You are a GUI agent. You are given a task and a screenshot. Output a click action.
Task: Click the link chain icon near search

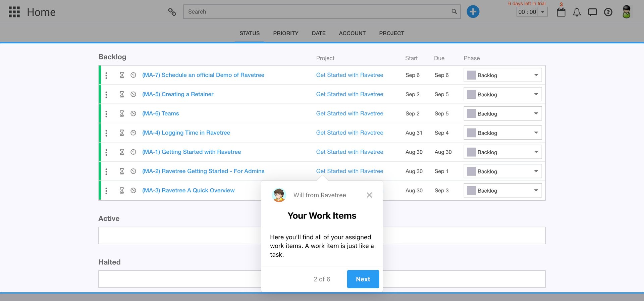pos(172,12)
